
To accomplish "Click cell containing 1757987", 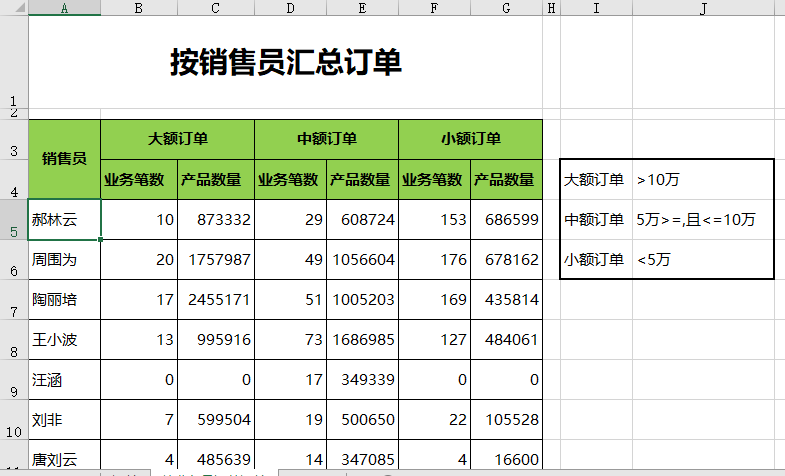I will 215,260.
